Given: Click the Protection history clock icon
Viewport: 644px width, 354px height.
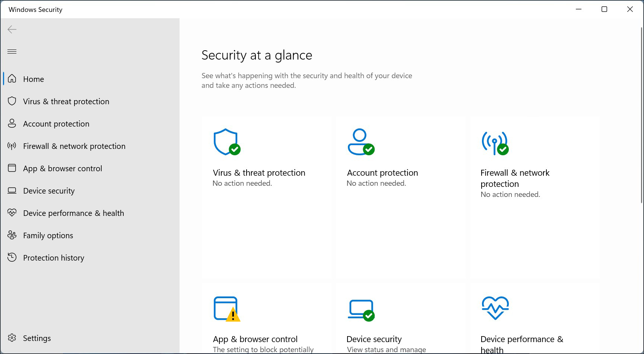Looking at the screenshot, I should coord(12,257).
